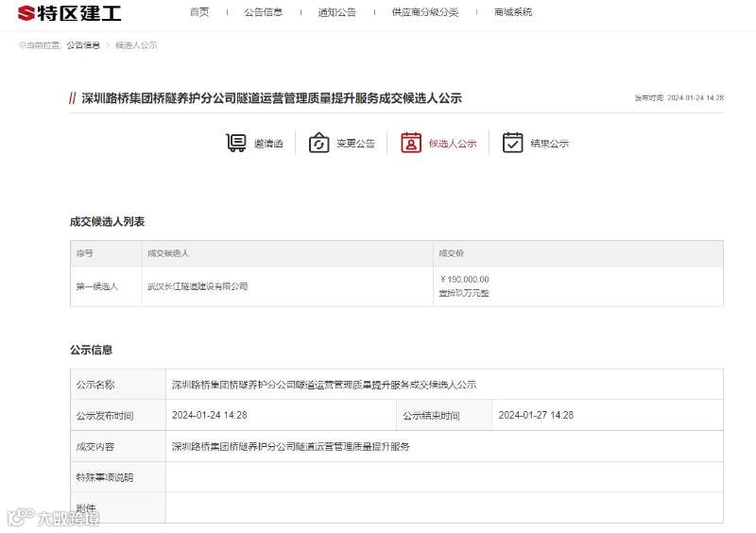
Task: Click the 公示信息 heading
Action: click(91, 350)
